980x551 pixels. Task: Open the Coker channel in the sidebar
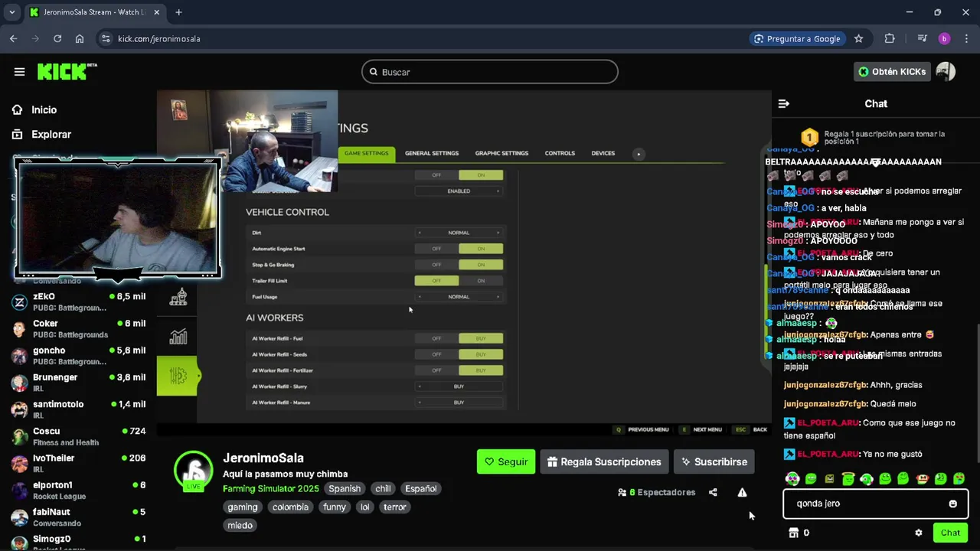click(x=78, y=328)
